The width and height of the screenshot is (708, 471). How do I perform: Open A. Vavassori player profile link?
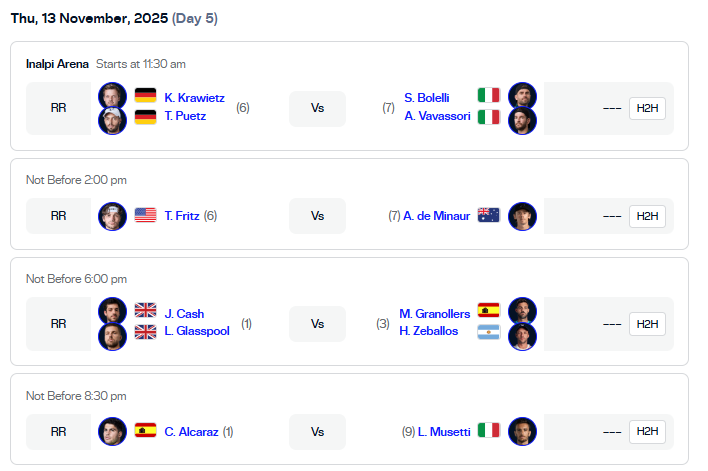pos(437,115)
